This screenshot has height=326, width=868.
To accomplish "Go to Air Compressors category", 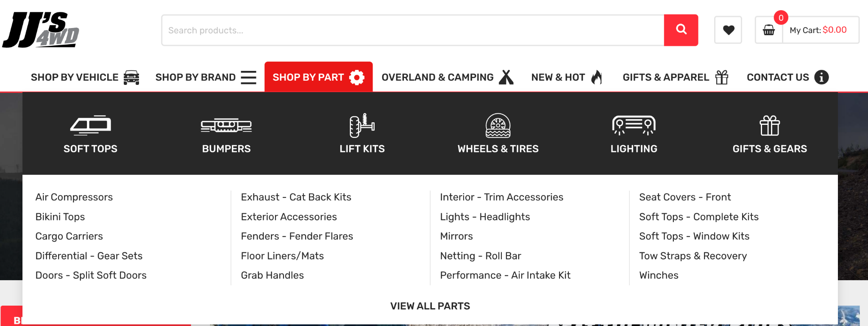I will 74,197.
